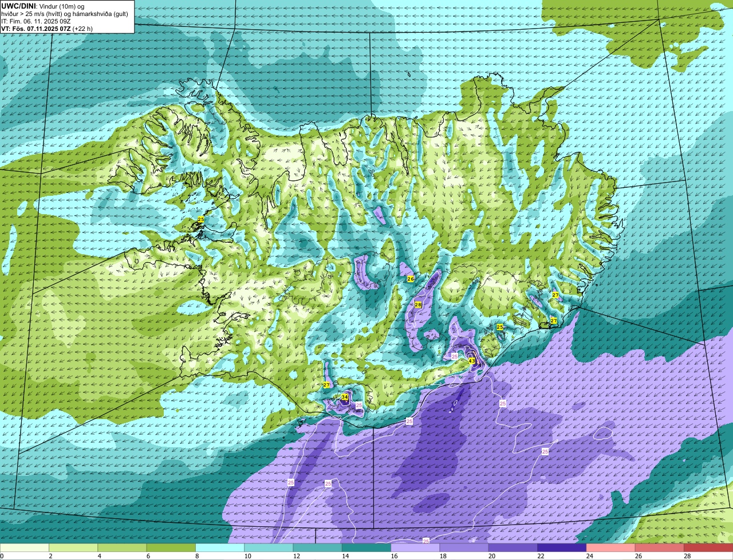Click the title text 'UWC/DINI: Vindur (10m) og'

pos(43,6)
